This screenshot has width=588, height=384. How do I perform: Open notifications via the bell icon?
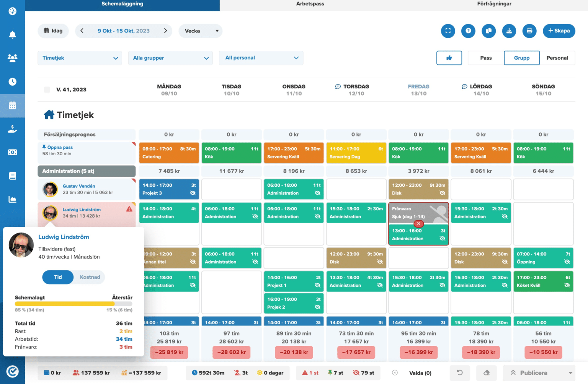13,34
